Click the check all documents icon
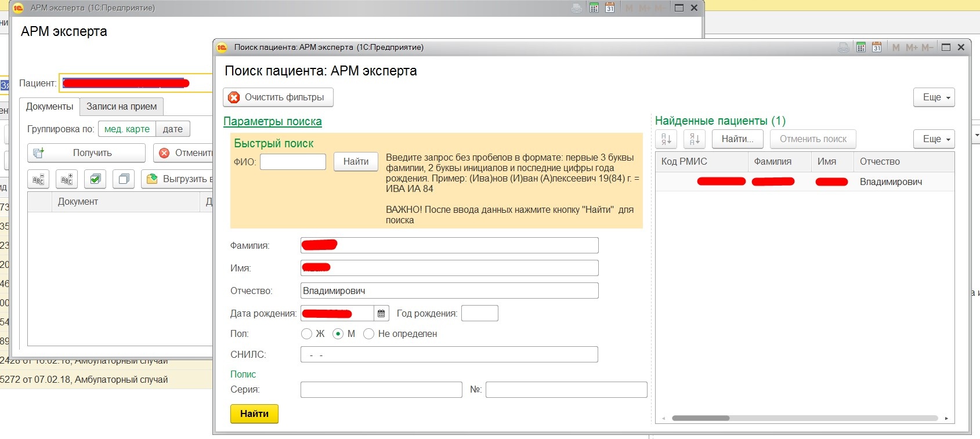 click(x=95, y=179)
